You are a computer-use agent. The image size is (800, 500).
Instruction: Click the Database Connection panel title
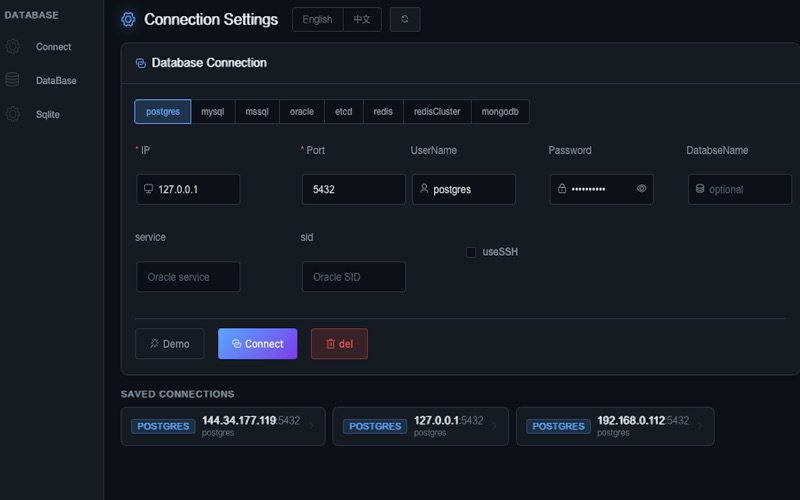tap(209, 63)
